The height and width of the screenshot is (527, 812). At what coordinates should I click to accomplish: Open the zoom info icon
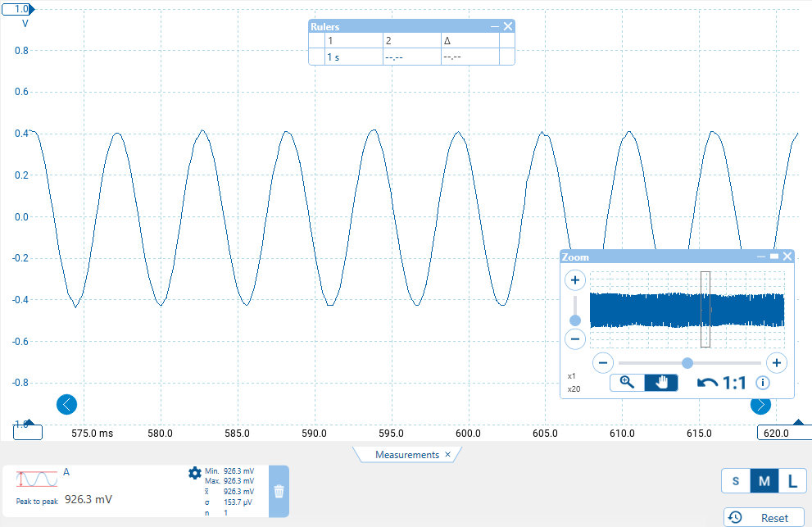pos(763,383)
